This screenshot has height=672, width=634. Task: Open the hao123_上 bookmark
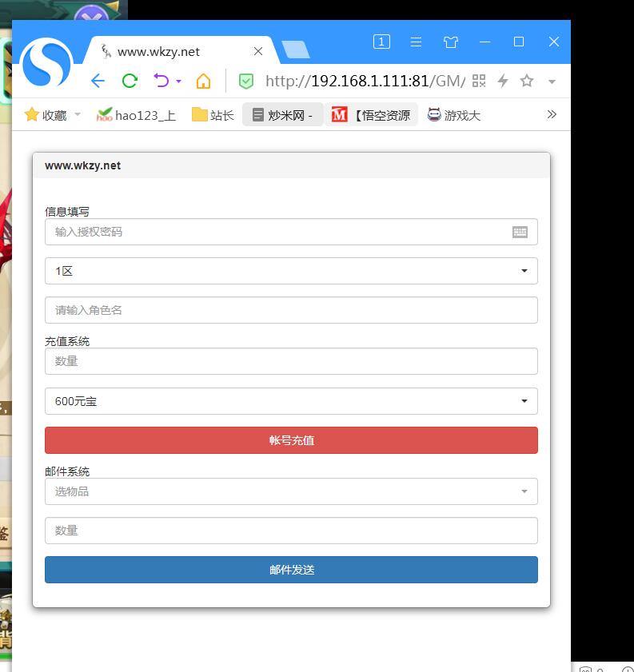tap(137, 115)
